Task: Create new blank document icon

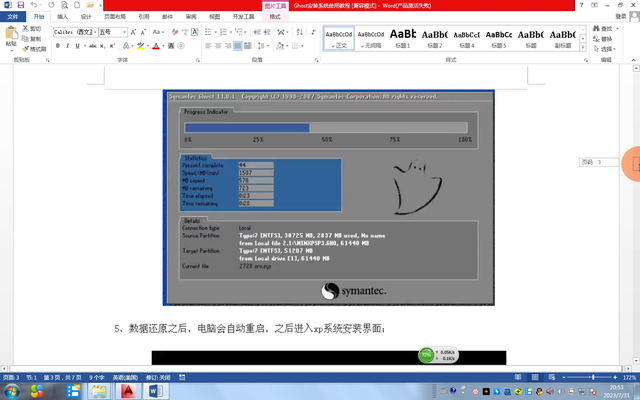Action: click(x=77, y=5)
